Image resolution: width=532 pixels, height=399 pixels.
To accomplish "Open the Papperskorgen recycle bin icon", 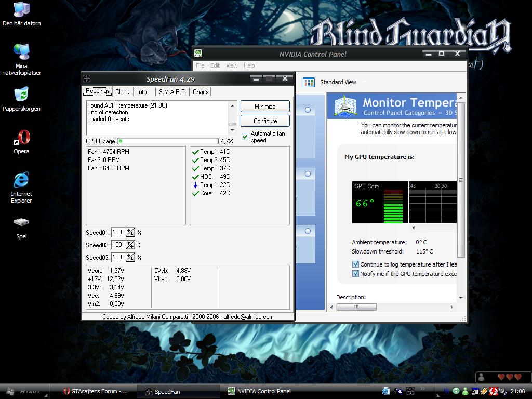I will click(x=21, y=98).
